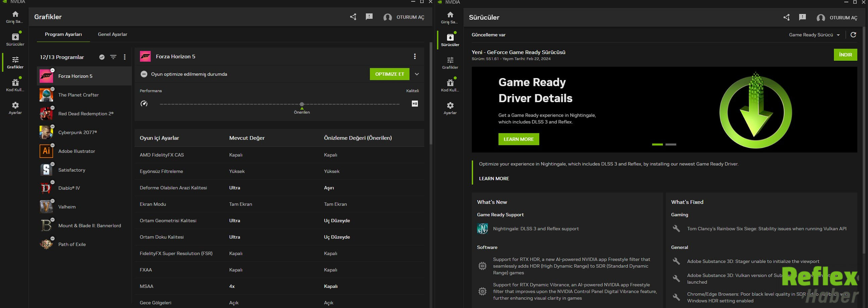The width and height of the screenshot is (868, 308).
Task: Click feedback icon in Sürücüler window header
Action: point(802,17)
